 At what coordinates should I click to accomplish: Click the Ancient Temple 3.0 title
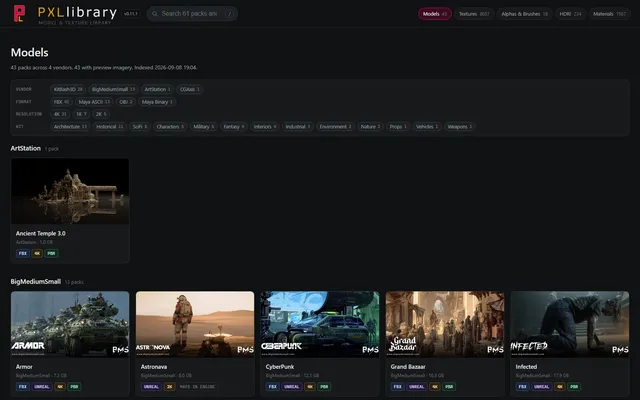[40, 233]
